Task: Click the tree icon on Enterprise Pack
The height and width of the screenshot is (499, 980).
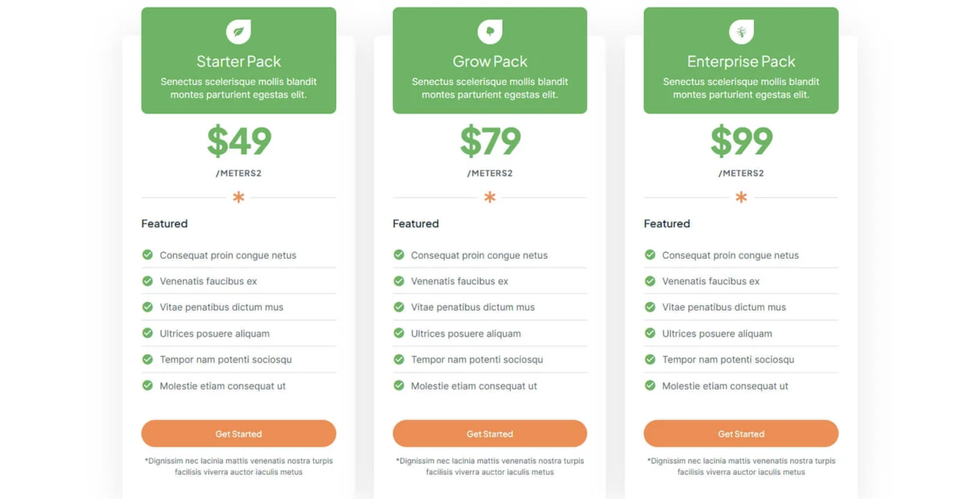Action: [x=741, y=32]
